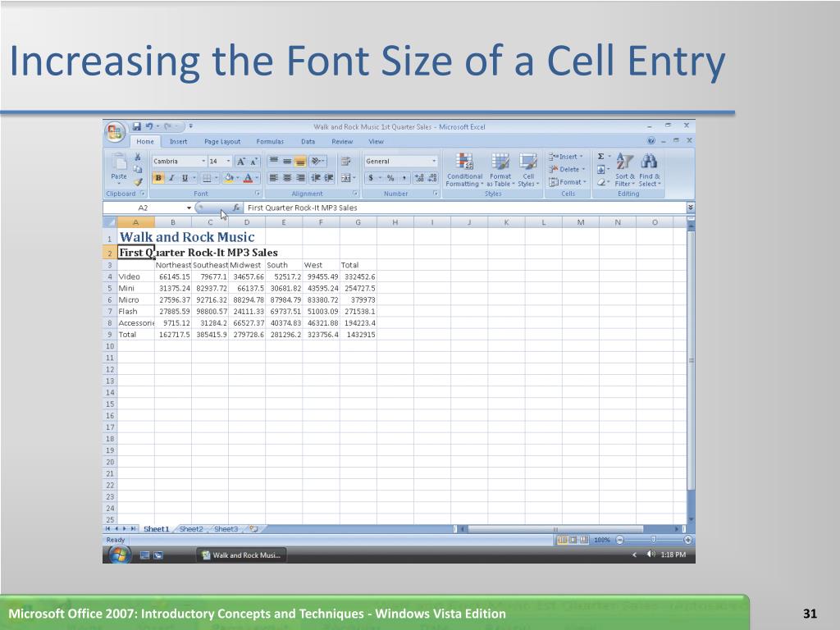The image size is (840, 630).
Task: Decrease font size with Shrink Font
Action: click(x=254, y=162)
